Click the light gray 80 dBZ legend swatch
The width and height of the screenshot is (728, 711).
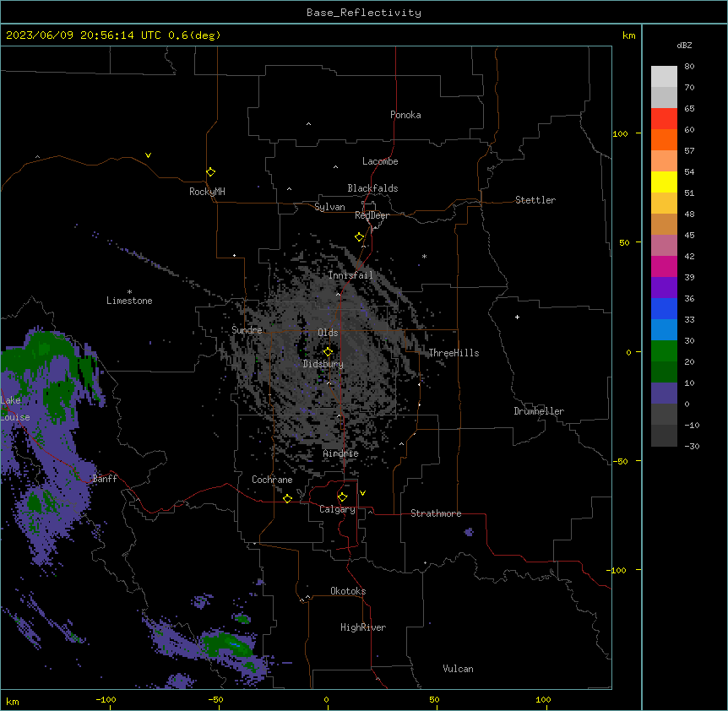pos(664,76)
